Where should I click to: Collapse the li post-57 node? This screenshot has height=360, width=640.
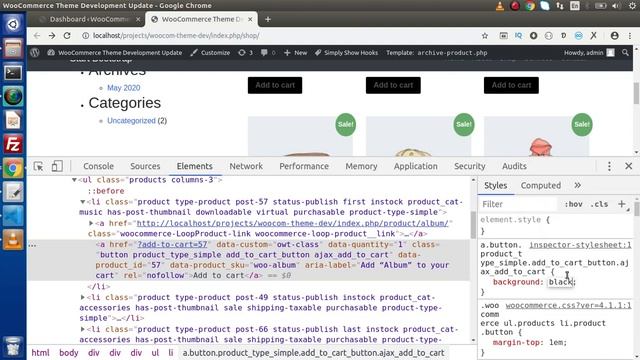click(x=83, y=202)
